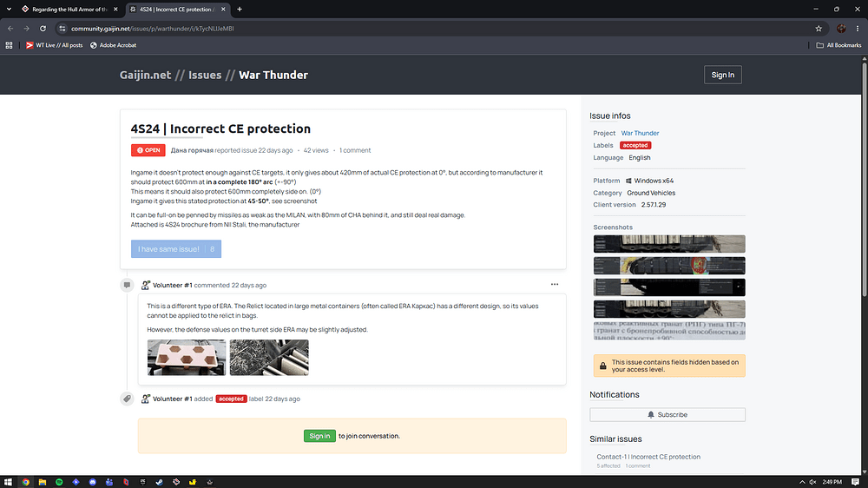868x488 pixels.
Task: Open Microsoft Teams from the taskbar
Action: coord(109,482)
